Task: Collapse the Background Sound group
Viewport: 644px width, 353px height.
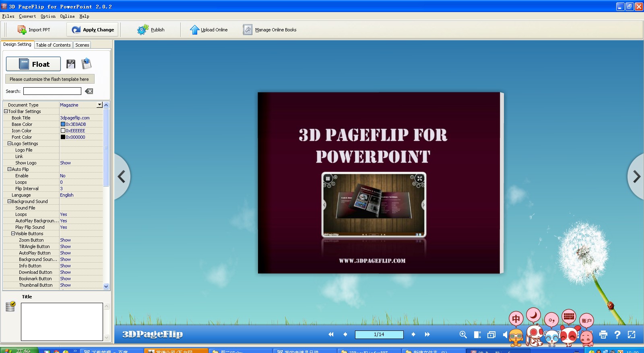Action: [9, 201]
